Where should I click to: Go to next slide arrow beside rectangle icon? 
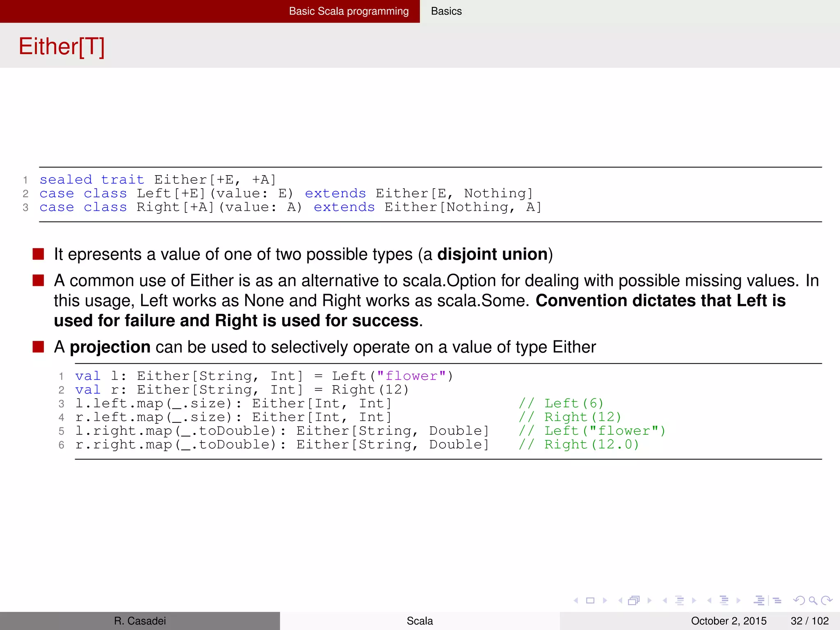tap(605, 600)
